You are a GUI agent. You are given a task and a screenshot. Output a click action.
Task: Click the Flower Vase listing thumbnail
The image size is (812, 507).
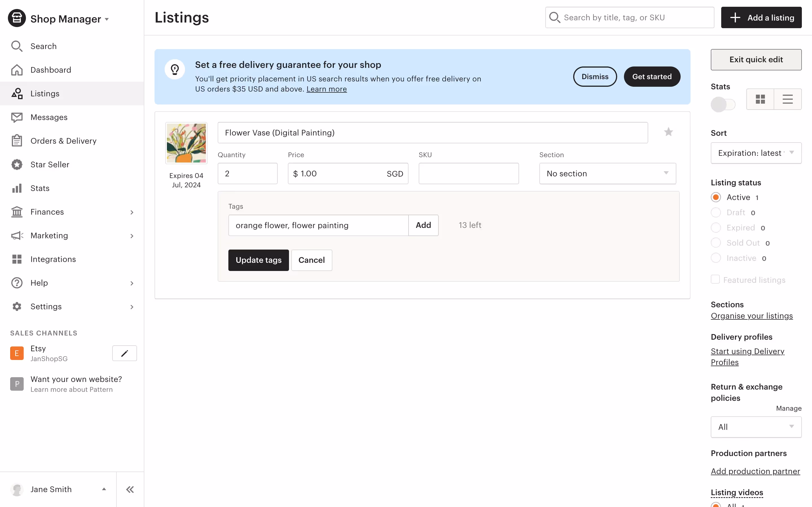[186, 143]
